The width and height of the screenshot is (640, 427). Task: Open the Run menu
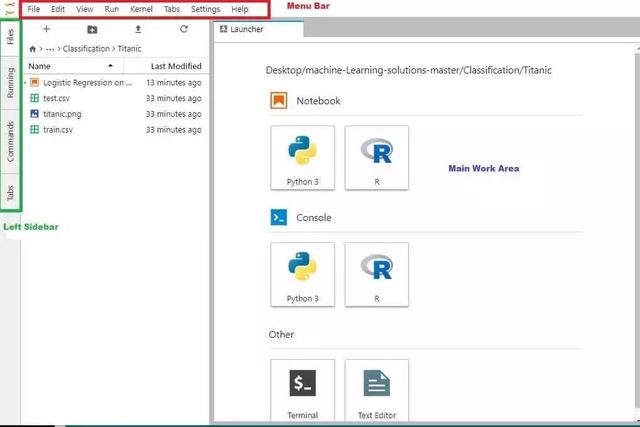(x=111, y=9)
